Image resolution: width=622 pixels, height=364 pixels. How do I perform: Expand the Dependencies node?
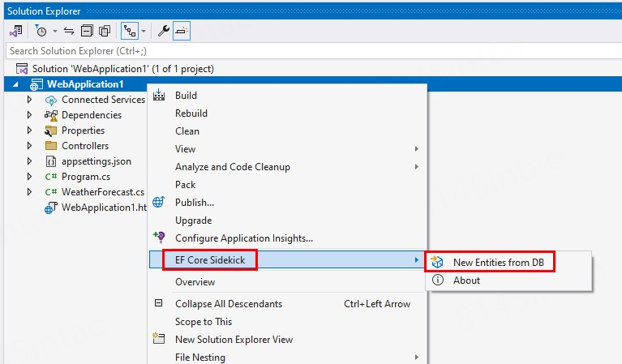[30, 115]
